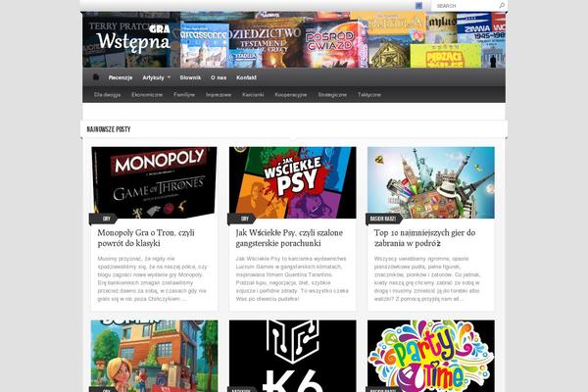This screenshot has width=588, height=392.
Task: Open the Kontakt page
Action: (246, 77)
